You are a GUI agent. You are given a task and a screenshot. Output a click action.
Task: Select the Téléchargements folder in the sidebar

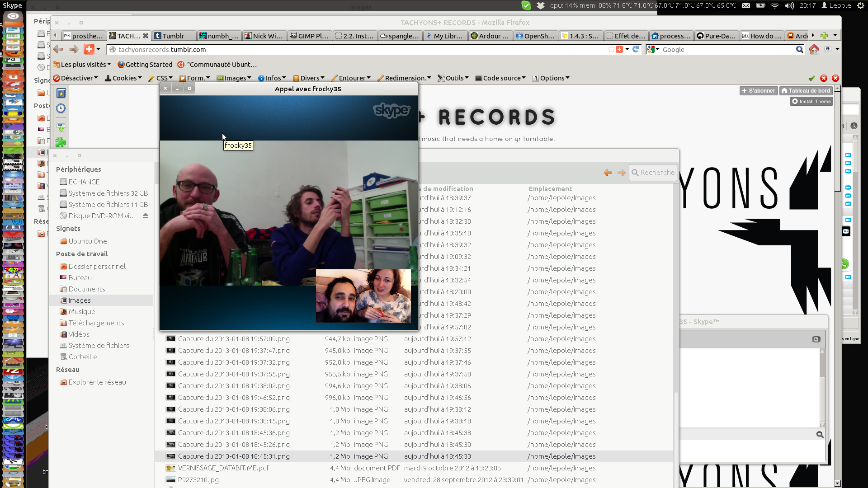96,323
